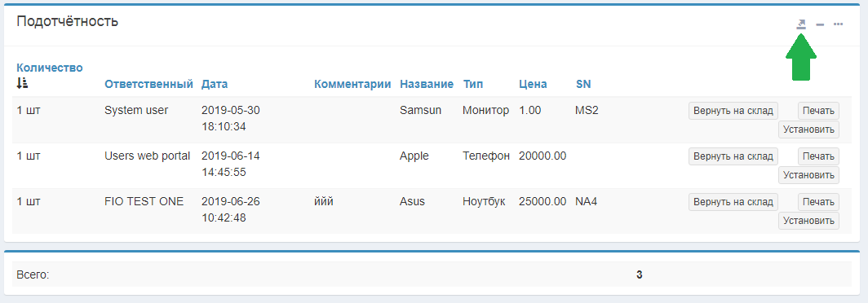This screenshot has height=303, width=868.
Task: Sort by Ответственный column
Action: click(x=149, y=84)
